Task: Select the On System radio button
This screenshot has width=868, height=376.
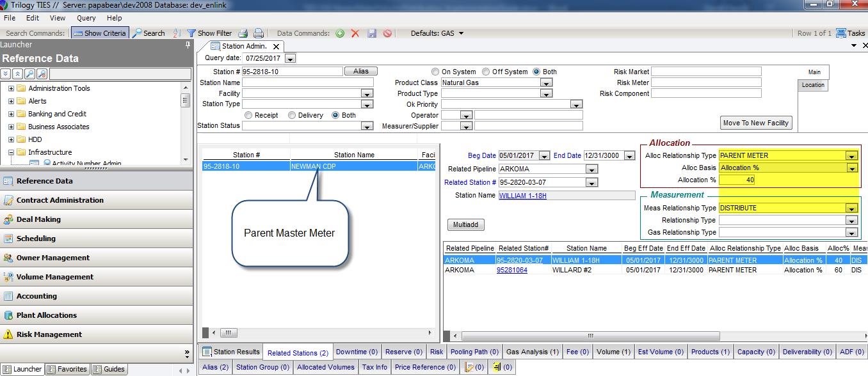Action: click(435, 72)
